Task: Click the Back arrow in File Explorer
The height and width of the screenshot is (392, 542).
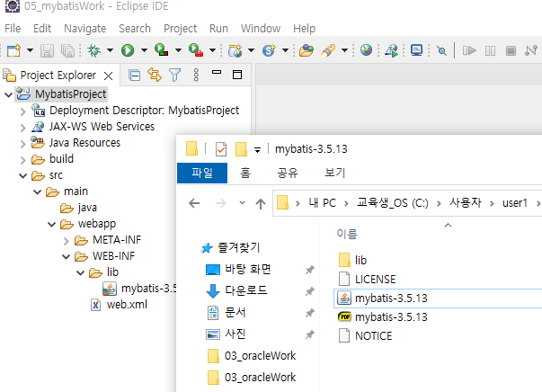Action: (x=195, y=203)
